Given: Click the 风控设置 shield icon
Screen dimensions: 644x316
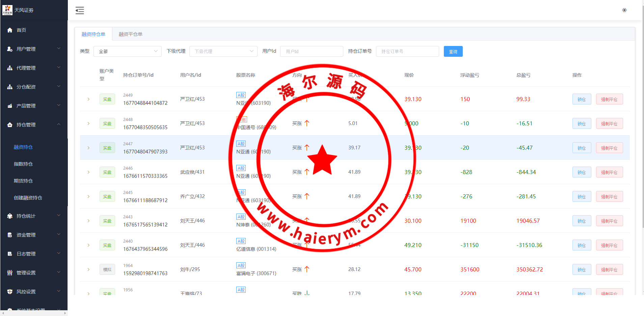Looking at the screenshot, I should click(10, 292).
